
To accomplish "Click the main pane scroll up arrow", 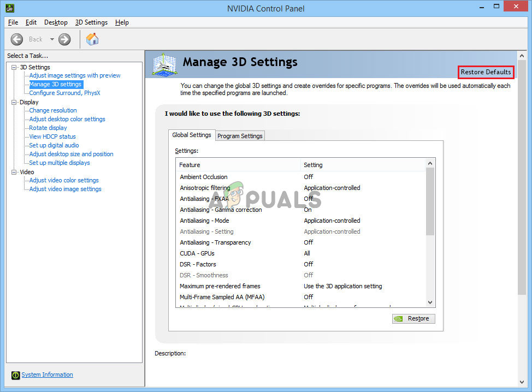I will [522, 56].
